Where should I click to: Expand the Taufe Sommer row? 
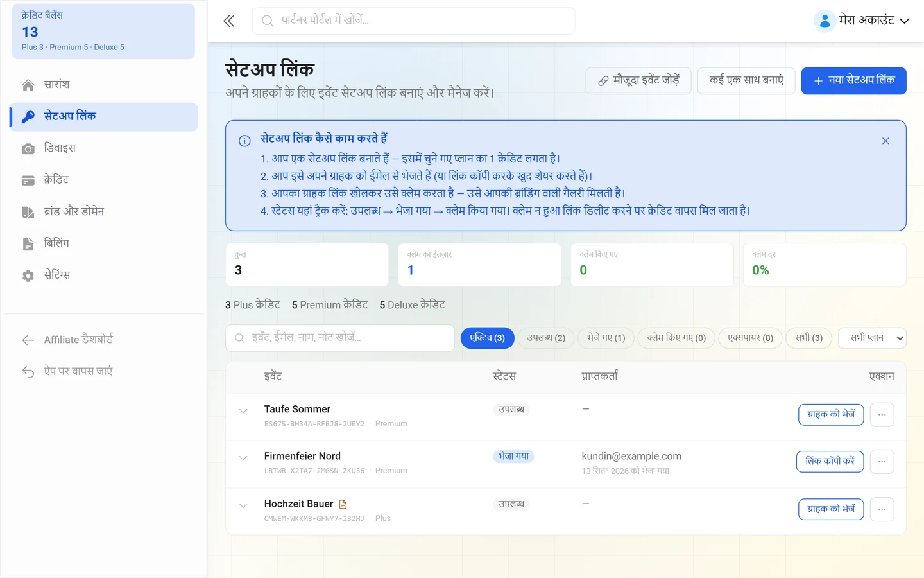coord(243,411)
